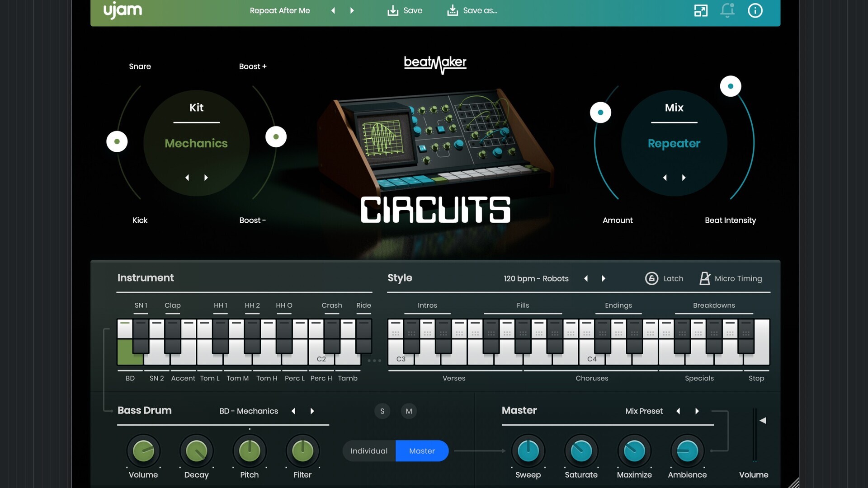This screenshot has width=868, height=488.
Task: Select next Mix Preset arrow
Action: (x=697, y=411)
